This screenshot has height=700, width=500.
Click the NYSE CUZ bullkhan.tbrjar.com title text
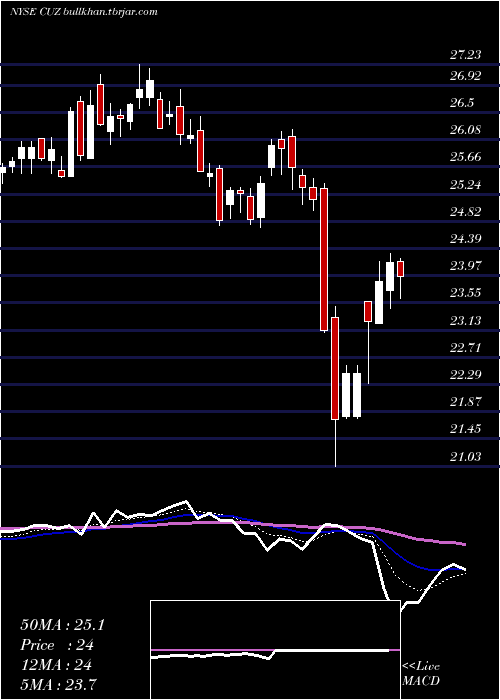click(83, 12)
